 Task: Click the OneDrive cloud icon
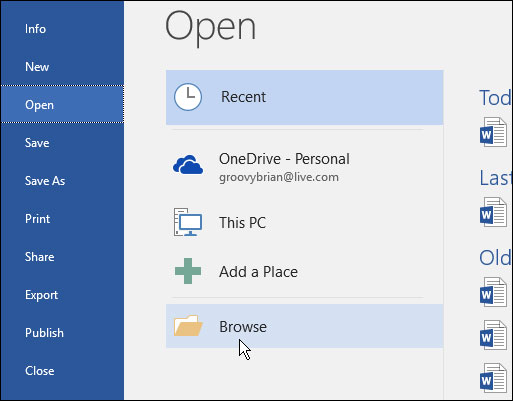coord(188,165)
